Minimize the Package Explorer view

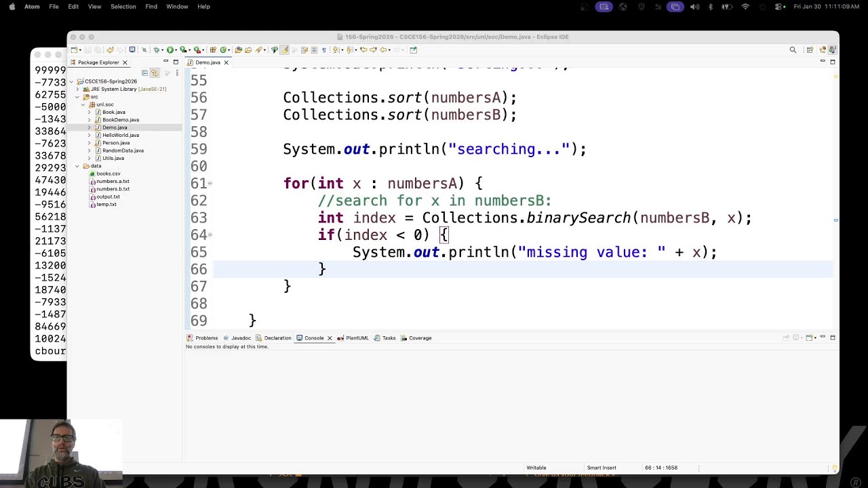[165, 62]
